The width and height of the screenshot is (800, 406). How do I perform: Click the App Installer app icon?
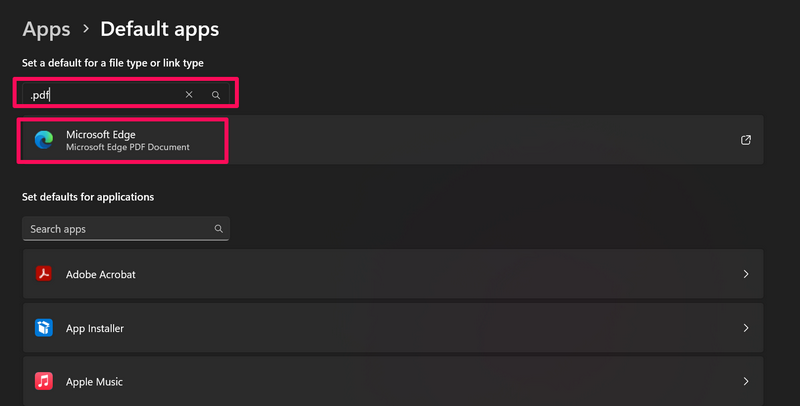pos(44,328)
